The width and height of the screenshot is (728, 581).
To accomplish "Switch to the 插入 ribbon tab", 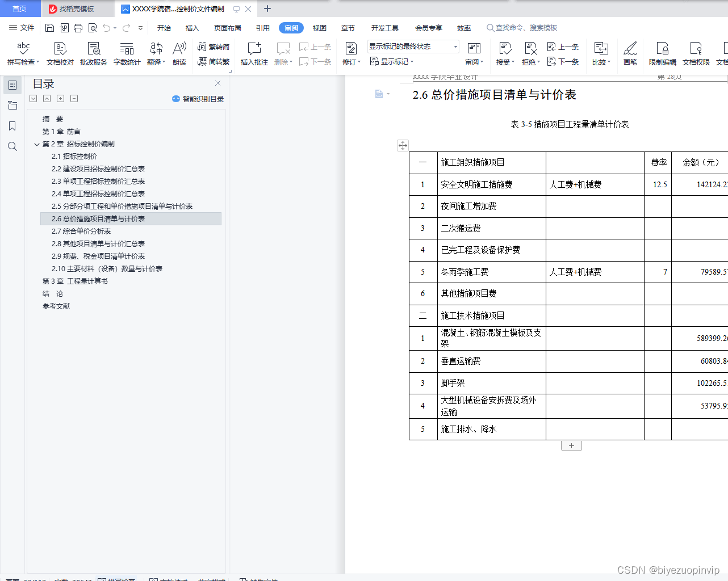I will click(193, 28).
